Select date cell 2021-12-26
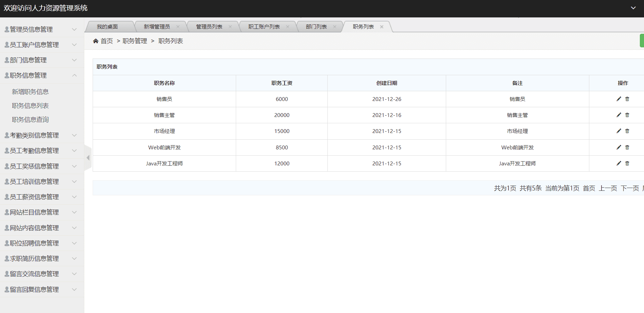644x313 pixels. coord(387,99)
